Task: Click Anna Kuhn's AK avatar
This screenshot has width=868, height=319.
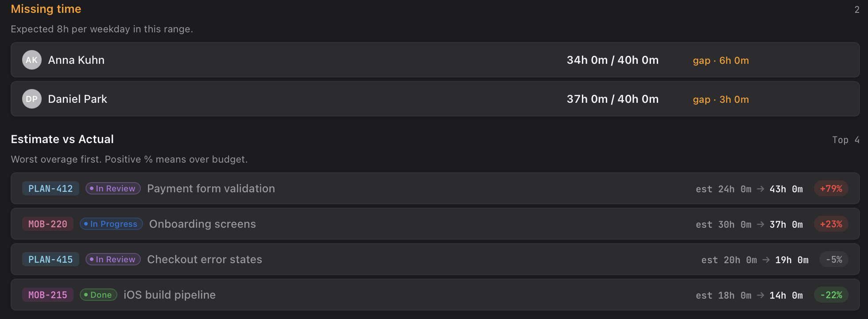Action: (32, 60)
